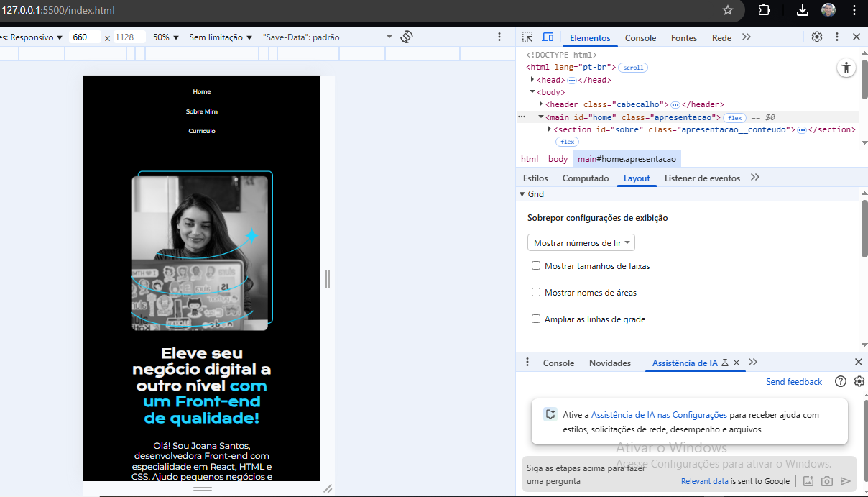868x497 pixels.
Task: Open the Responsivo device dropdown
Action: tap(32, 37)
